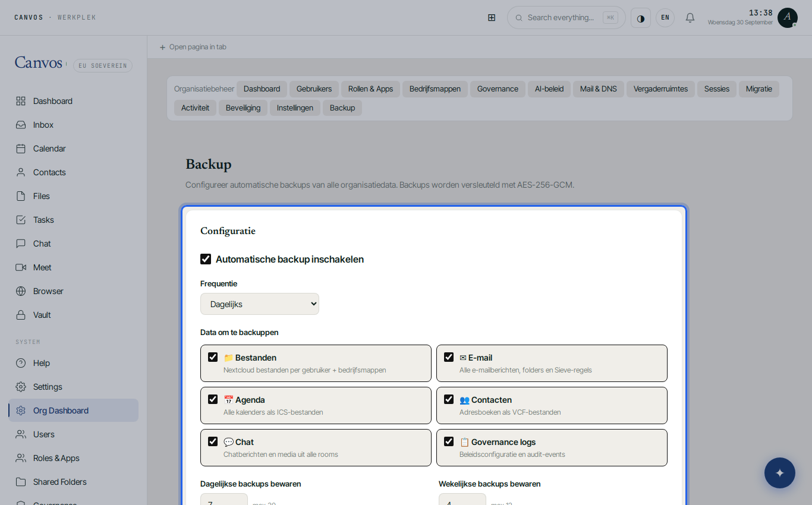Uncheck the E-mail backup checkbox
Image resolution: width=812 pixels, height=505 pixels.
[x=449, y=357]
